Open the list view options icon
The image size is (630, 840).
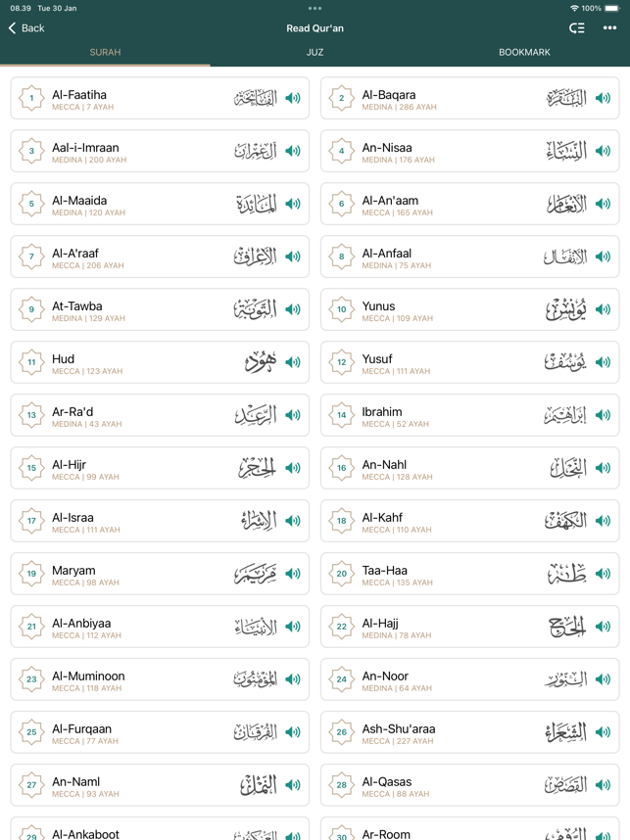pyautogui.click(x=577, y=28)
